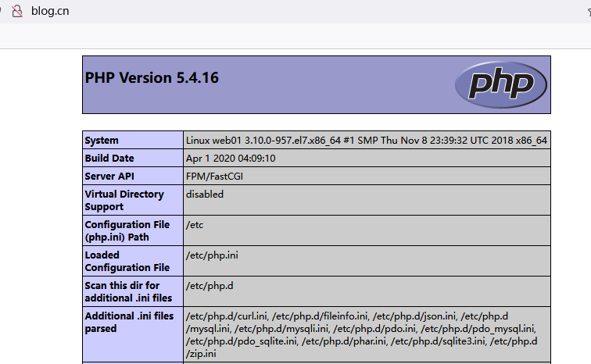Select the Loaded Configuration File label
The height and width of the screenshot is (364, 591).
point(127,261)
